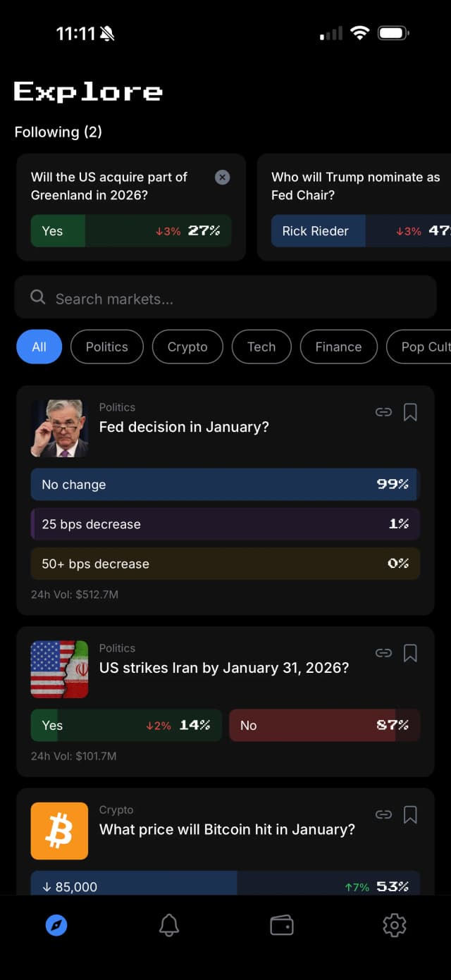This screenshot has width=451, height=980.
Task: Click the Search markets input field
Action: coord(225,298)
